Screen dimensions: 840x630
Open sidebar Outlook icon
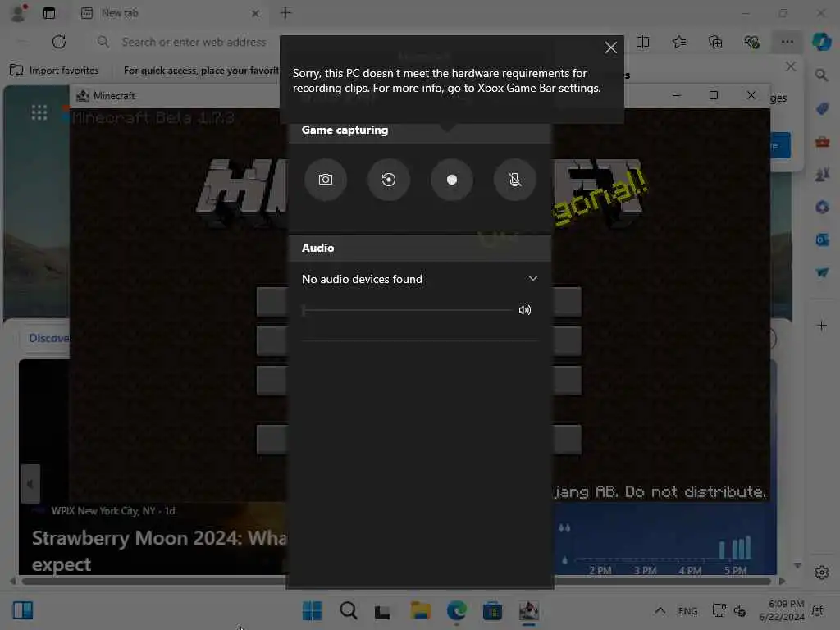(x=822, y=240)
